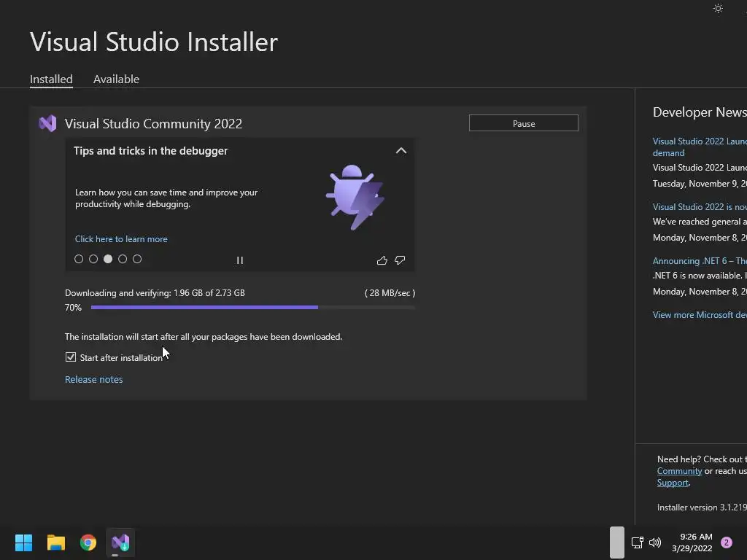The width and height of the screenshot is (747, 560).
Task: Click the debugger bug illustration
Action: [x=355, y=197]
